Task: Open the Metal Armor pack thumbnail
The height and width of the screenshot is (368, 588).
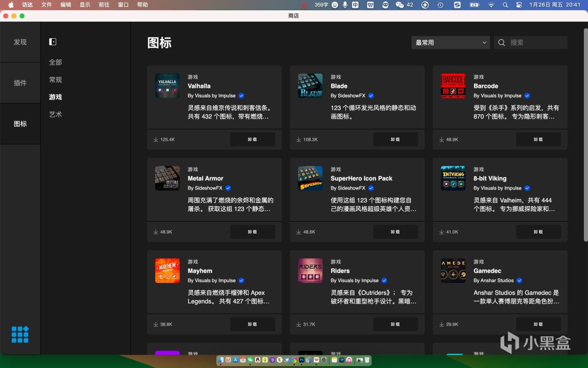Action: pyautogui.click(x=167, y=178)
